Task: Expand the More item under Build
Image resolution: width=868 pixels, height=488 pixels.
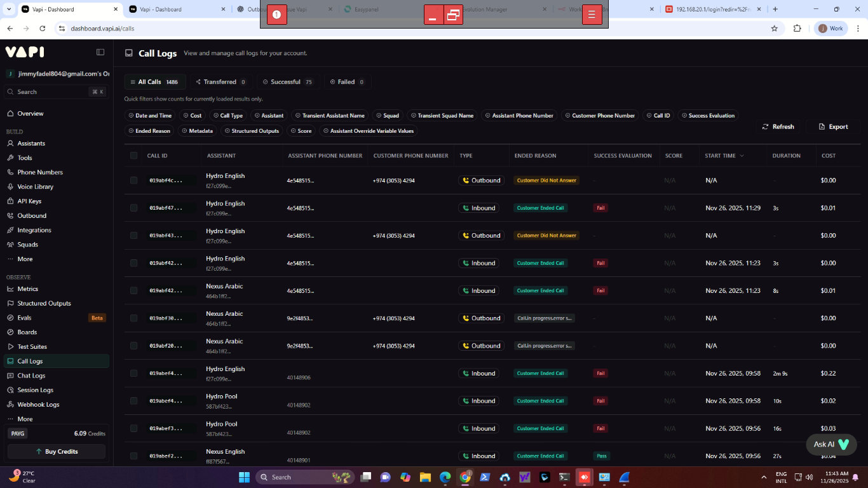Action: pyautogui.click(x=25, y=259)
